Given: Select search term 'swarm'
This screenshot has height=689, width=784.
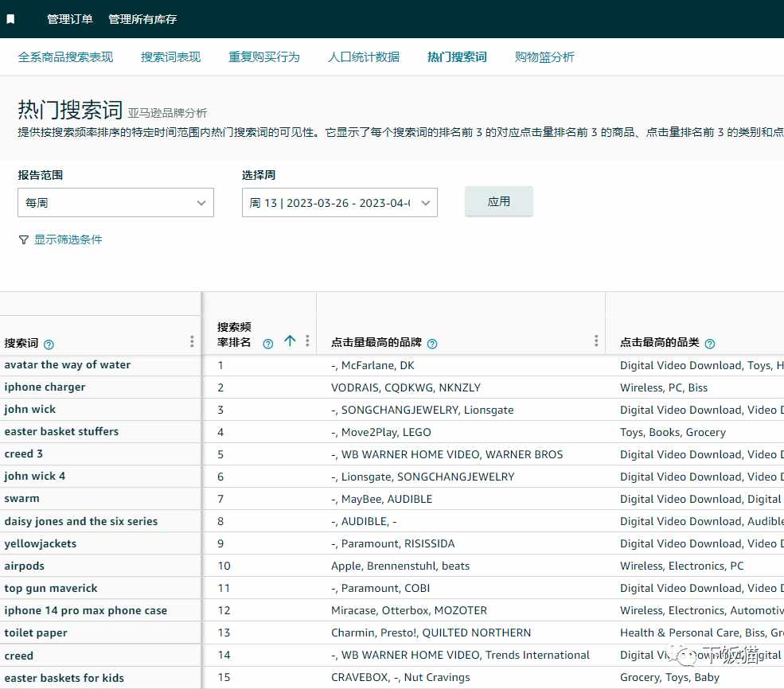Looking at the screenshot, I should click(22, 499).
